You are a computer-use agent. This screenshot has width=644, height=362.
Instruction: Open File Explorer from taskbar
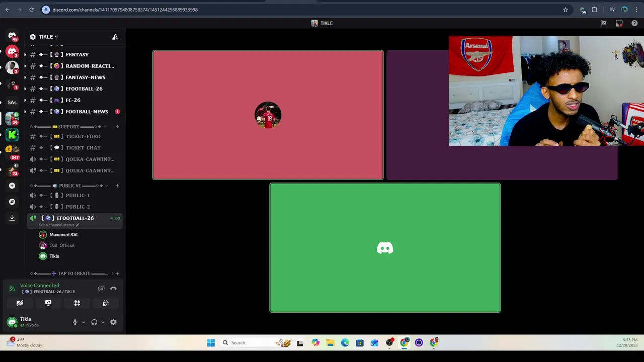pos(330,343)
